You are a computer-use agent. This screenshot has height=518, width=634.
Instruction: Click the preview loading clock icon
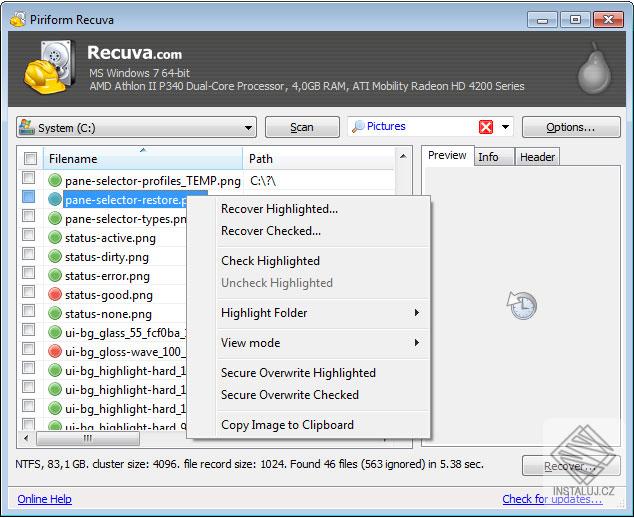click(x=522, y=305)
